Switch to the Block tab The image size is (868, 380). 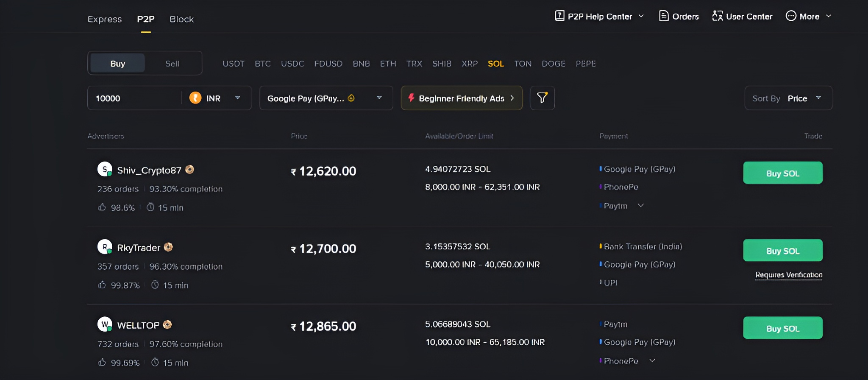click(x=181, y=19)
